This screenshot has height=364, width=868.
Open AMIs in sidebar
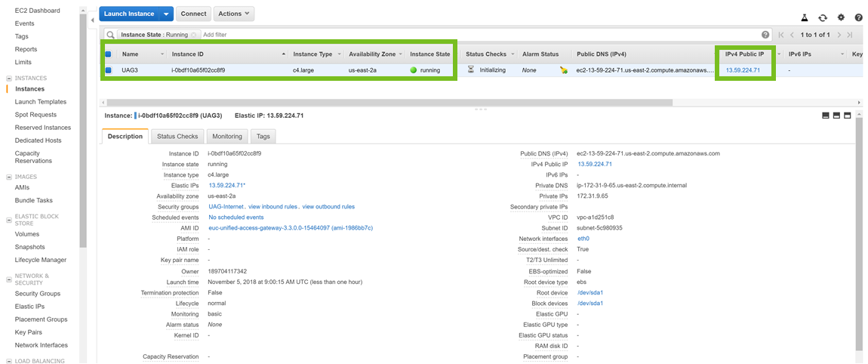22,188
